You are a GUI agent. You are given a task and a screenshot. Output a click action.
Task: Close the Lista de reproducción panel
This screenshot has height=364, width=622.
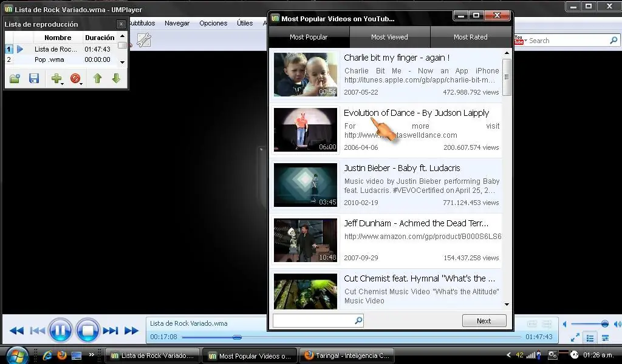121,24
